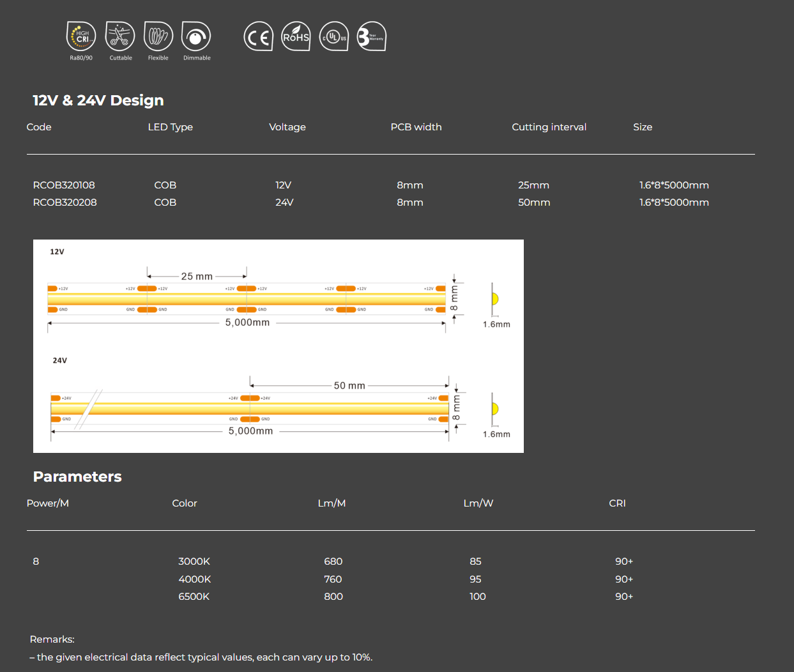This screenshot has height=672, width=794.
Task: Click the Cutting interval column header
Action: 549,127
